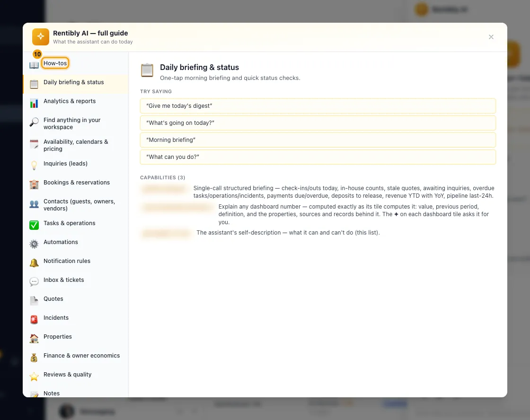
Task: Try the "Morning briefing" prompt
Action: [318, 140]
